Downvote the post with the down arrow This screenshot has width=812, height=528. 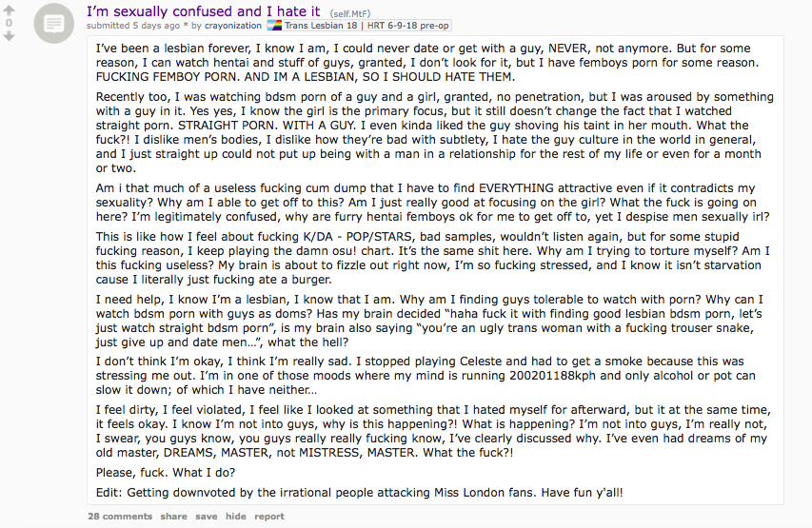(x=9, y=36)
